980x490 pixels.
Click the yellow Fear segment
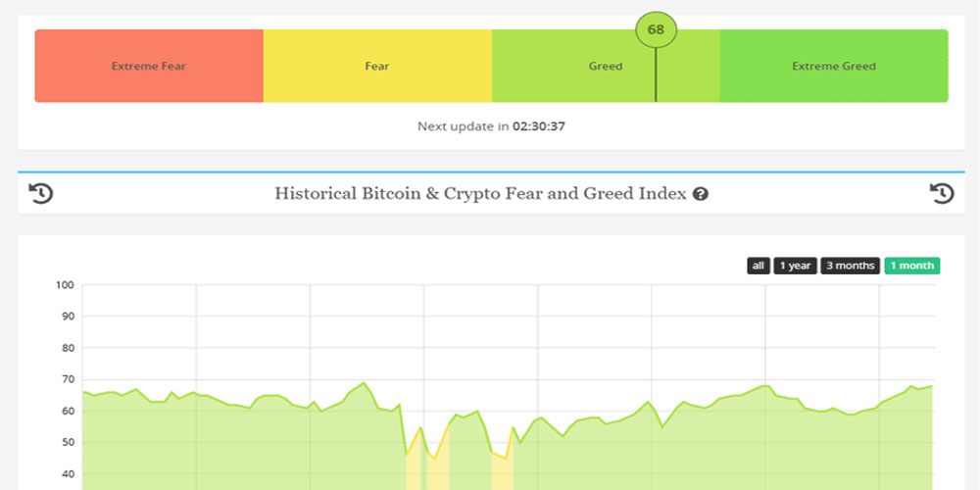coord(377,66)
